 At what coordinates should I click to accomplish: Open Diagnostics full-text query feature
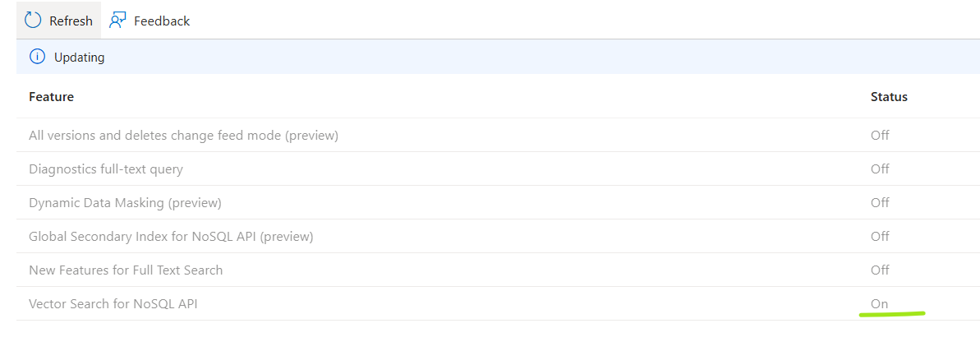[x=106, y=169]
